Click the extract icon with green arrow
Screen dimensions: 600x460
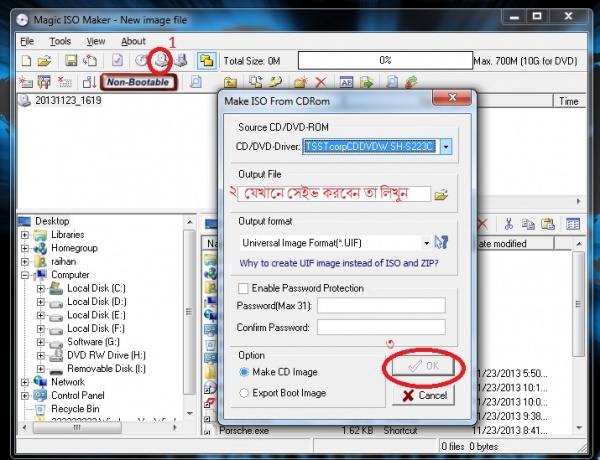pyautogui.click(x=366, y=82)
